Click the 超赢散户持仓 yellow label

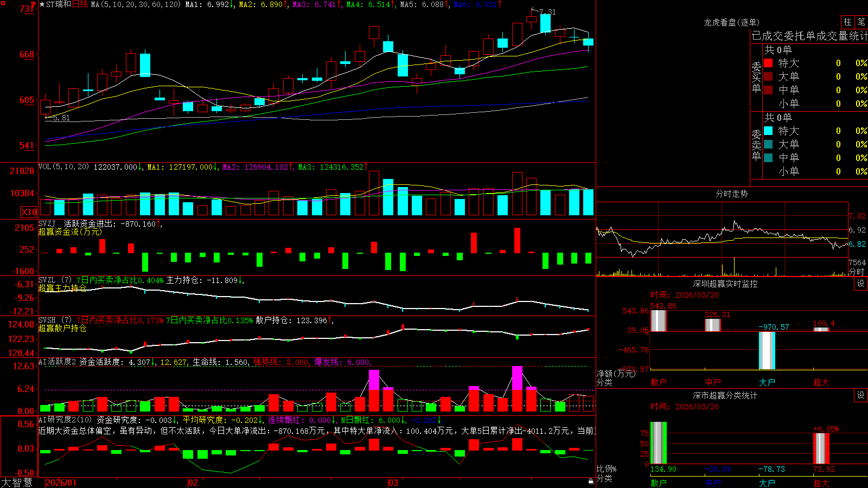click(62, 328)
